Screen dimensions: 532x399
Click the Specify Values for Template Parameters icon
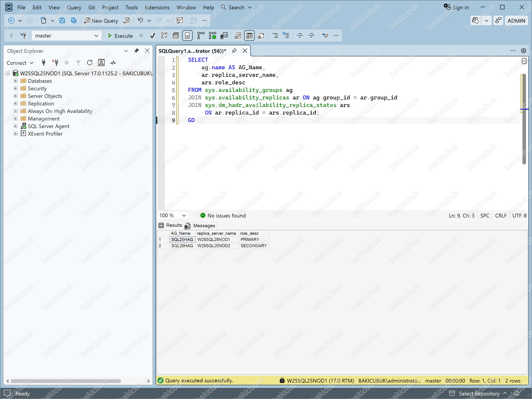click(325, 36)
